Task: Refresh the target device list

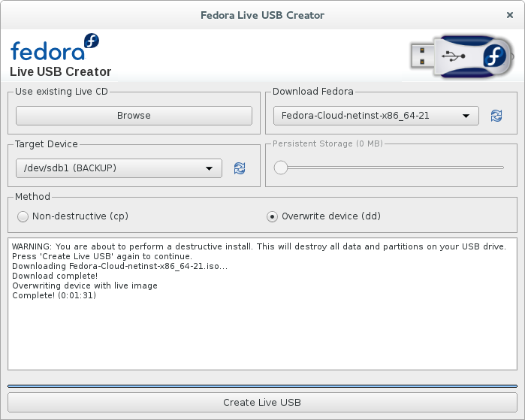Action: pos(240,168)
